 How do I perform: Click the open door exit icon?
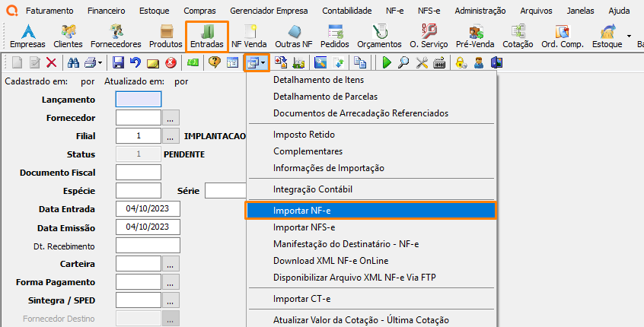coord(496,63)
